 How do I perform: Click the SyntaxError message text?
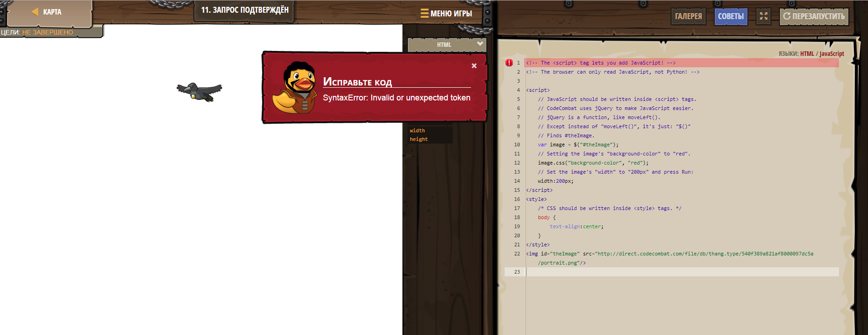click(397, 98)
